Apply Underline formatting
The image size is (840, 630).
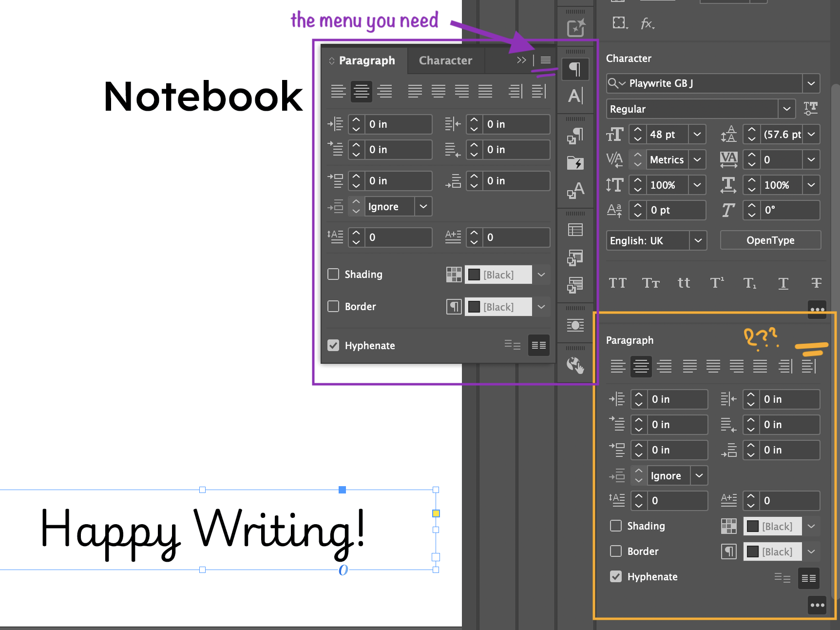pos(783,283)
